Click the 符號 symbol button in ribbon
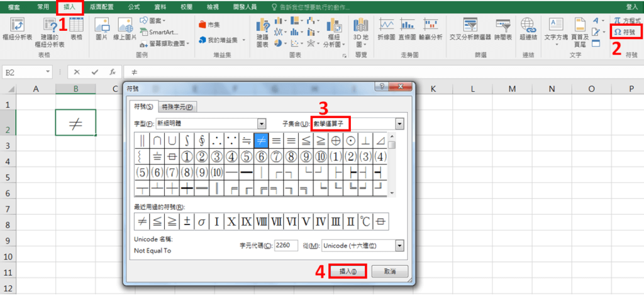 tap(626, 31)
